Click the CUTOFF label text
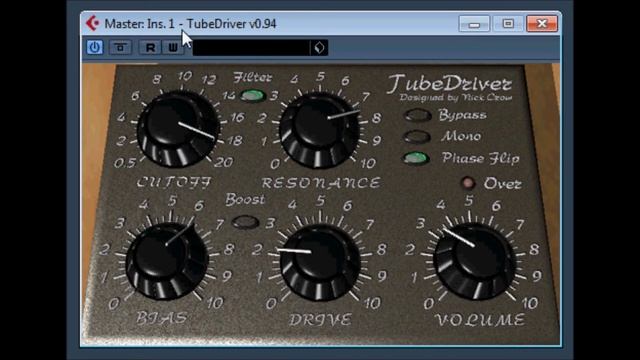640x360 pixels. (x=174, y=182)
